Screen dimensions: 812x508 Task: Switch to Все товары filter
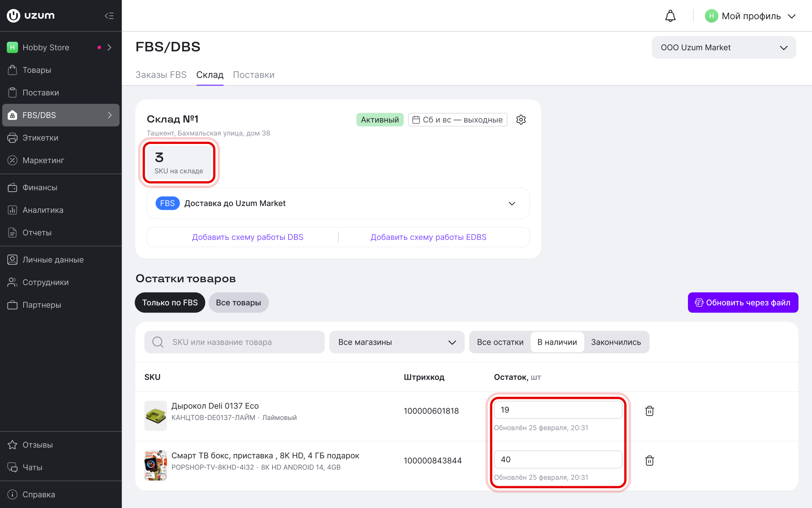click(x=239, y=303)
